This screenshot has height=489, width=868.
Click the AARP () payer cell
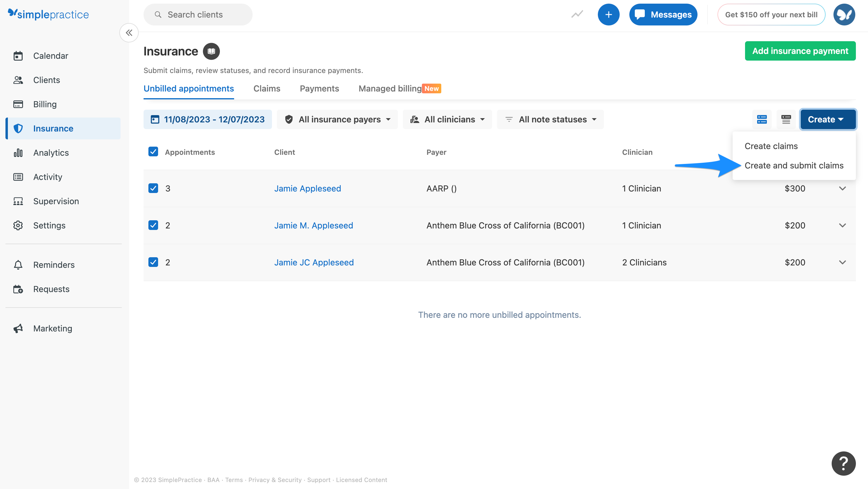(441, 188)
